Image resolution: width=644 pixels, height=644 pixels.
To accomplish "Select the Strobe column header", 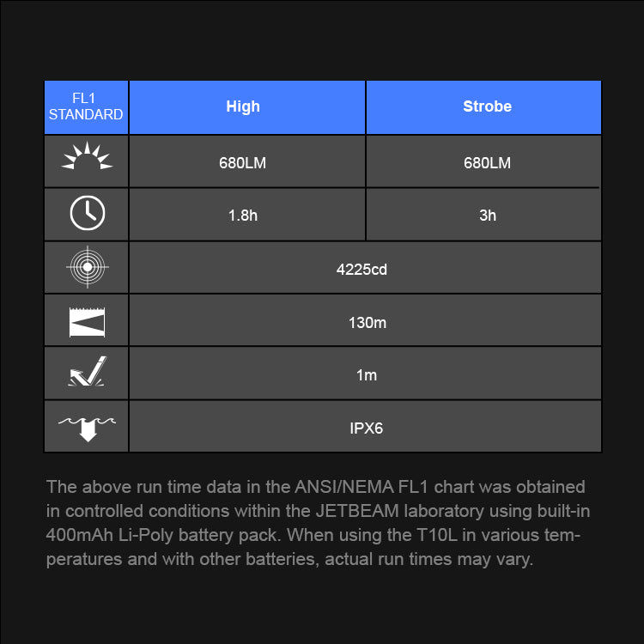I will click(x=487, y=107).
